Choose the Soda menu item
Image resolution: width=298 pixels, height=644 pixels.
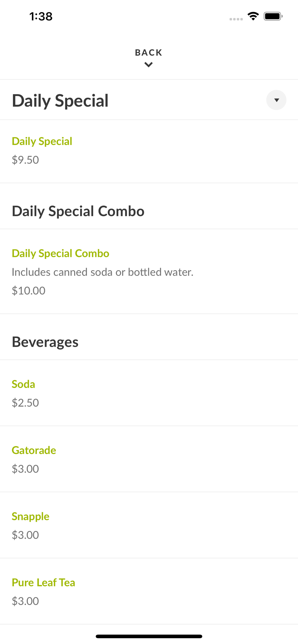coord(23,384)
